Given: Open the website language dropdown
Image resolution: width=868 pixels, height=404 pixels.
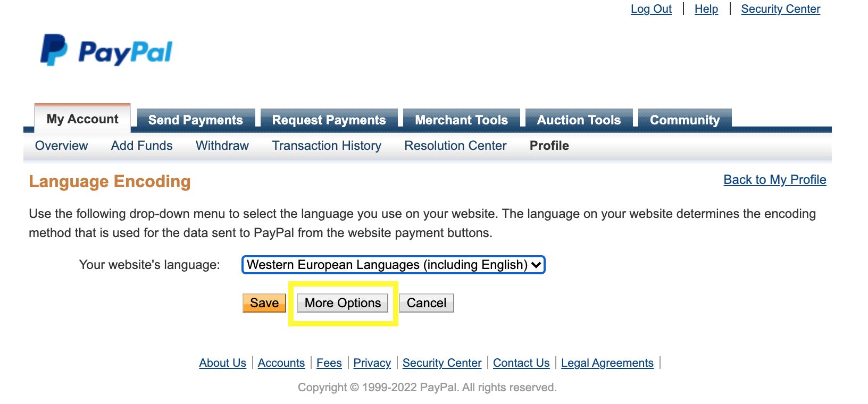Looking at the screenshot, I should (393, 265).
